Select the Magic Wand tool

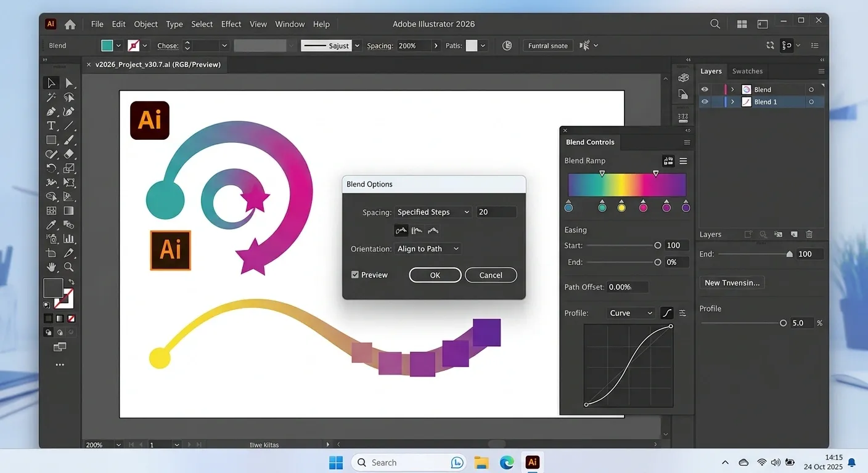(52, 97)
